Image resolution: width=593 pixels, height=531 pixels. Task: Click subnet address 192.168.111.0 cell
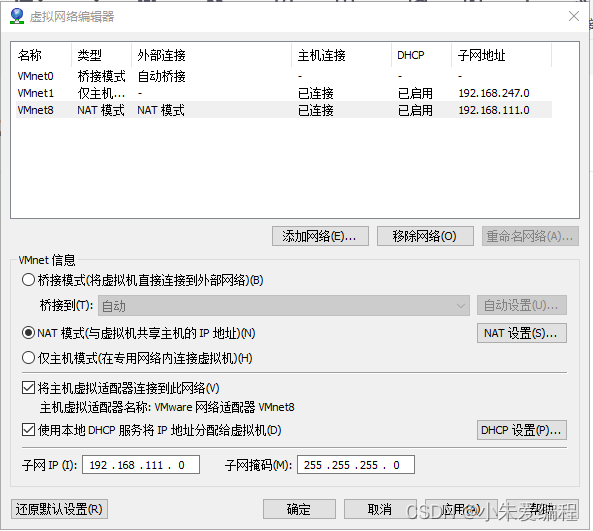494,110
